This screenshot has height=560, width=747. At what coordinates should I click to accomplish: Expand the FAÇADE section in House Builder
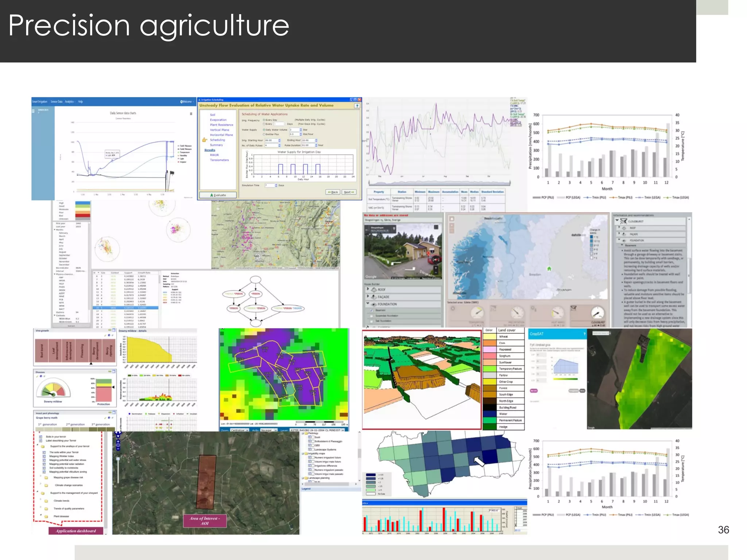pyautogui.click(x=368, y=297)
